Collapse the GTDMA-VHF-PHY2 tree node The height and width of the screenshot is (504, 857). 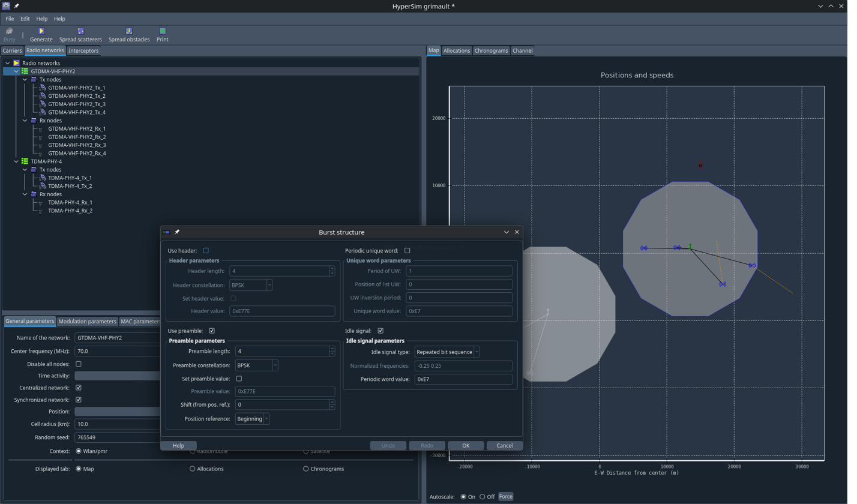(16, 71)
